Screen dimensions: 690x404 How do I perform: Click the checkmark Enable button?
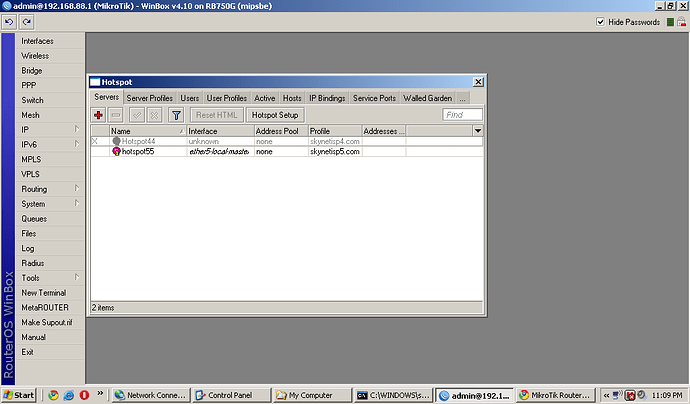(137, 115)
